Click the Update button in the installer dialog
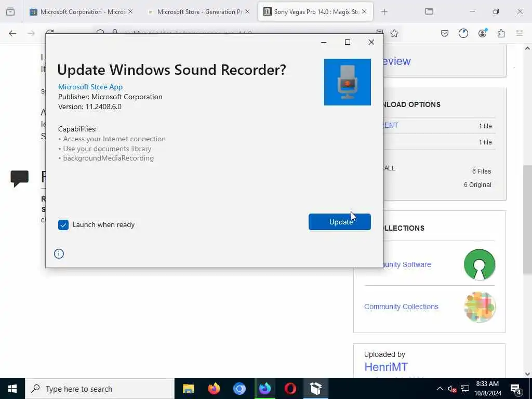The image size is (532, 399). tap(339, 222)
